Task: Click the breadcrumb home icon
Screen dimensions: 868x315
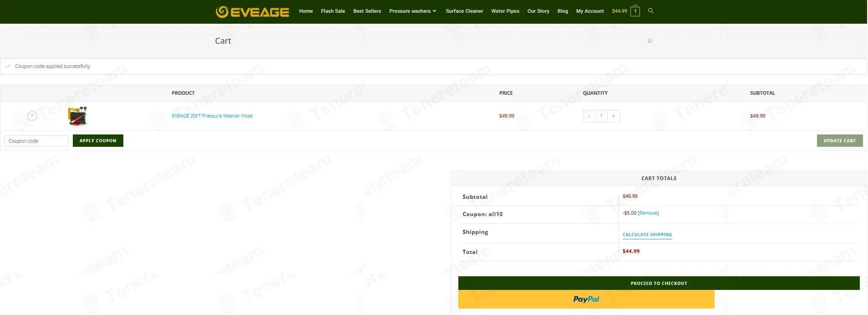Action: (650, 41)
